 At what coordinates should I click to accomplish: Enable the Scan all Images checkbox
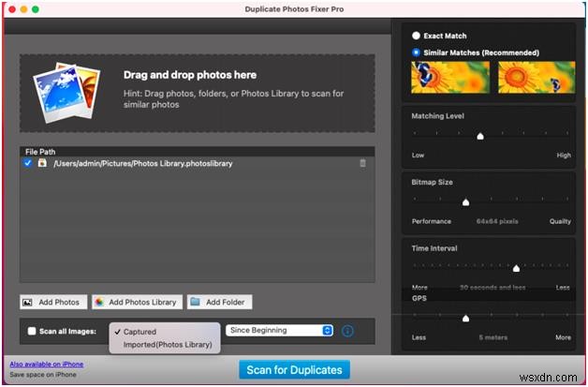coord(32,331)
